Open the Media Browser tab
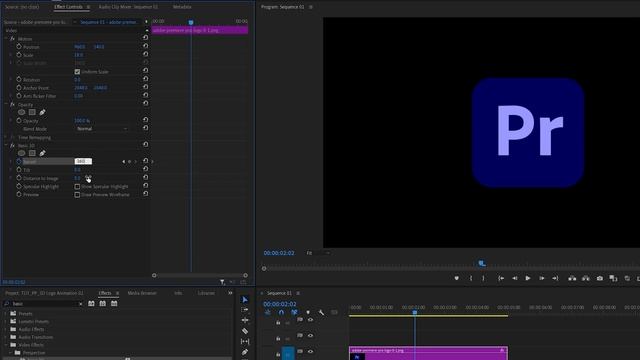Image resolution: width=640 pixels, height=360 pixels. click(x=142, y=293)
